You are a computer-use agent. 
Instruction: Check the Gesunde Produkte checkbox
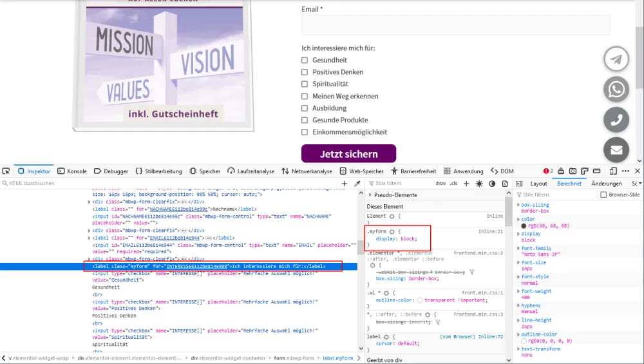(305, 120)
